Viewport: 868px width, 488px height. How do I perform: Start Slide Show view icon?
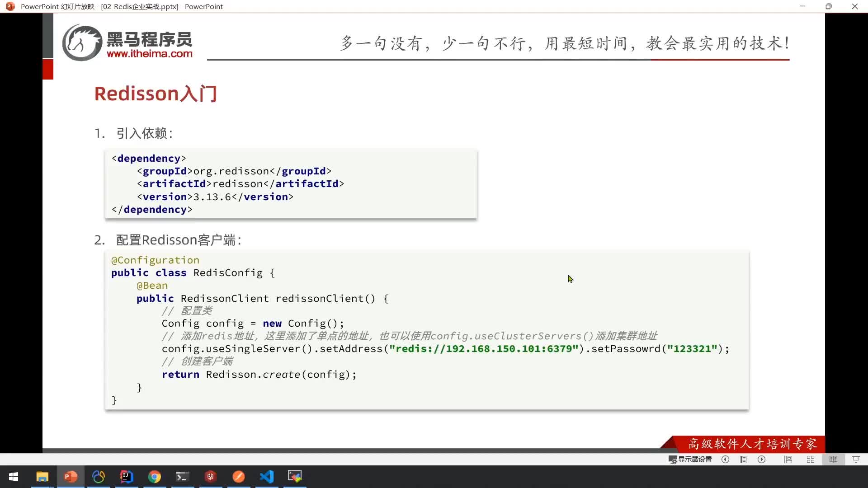click(x=856, y=459)
